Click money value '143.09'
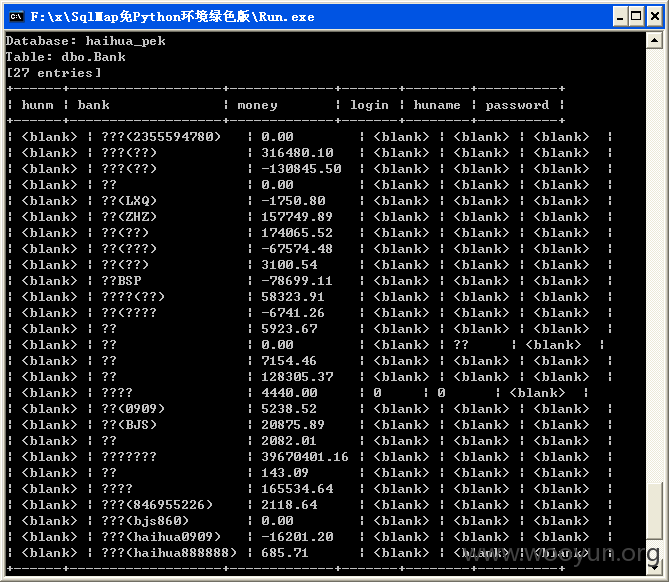Viewport: 669px width, 582px height. (285, 473)
